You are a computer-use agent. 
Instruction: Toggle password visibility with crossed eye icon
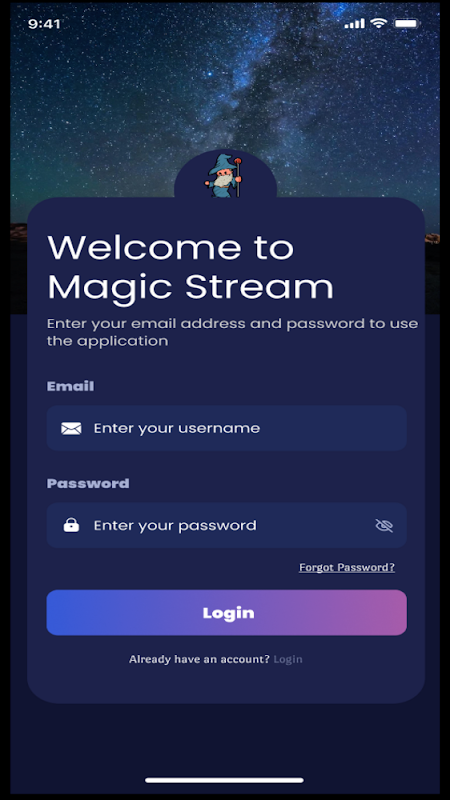[384, 526]
